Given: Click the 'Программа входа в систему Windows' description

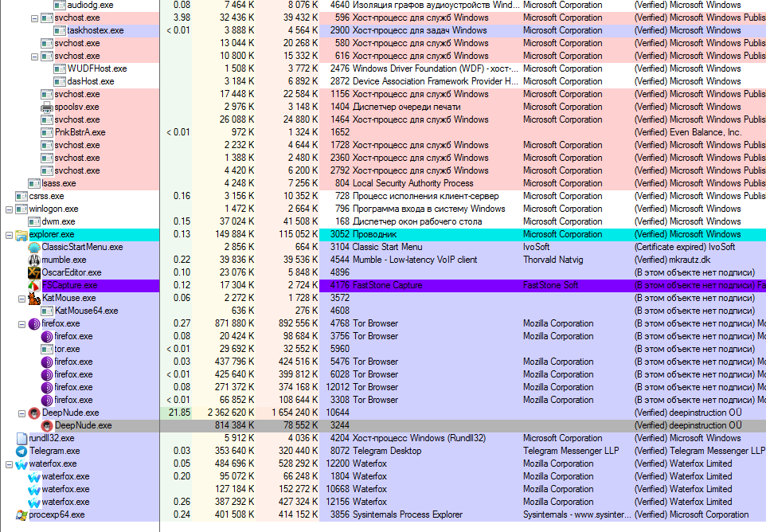Looking at the screenshot, I should [x=429, y=209].
